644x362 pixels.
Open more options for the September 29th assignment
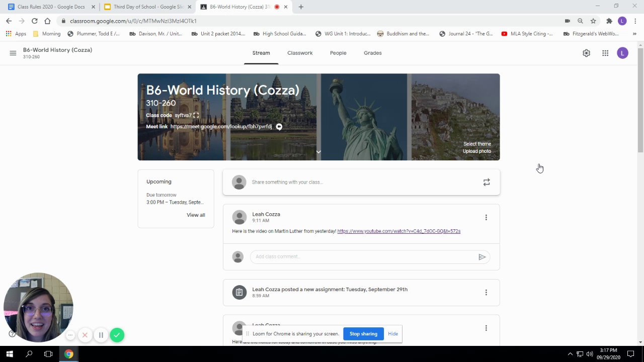coord(486,293)
